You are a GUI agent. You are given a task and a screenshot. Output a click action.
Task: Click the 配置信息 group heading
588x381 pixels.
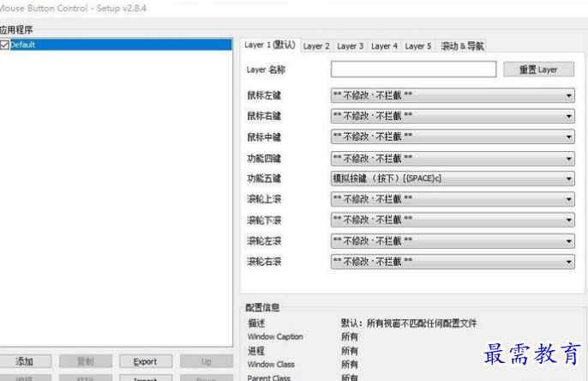tap(262, 308)
